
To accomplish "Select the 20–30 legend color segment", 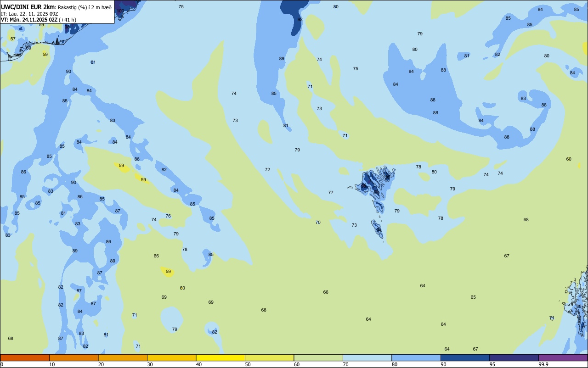I will (x=123, y=357).
